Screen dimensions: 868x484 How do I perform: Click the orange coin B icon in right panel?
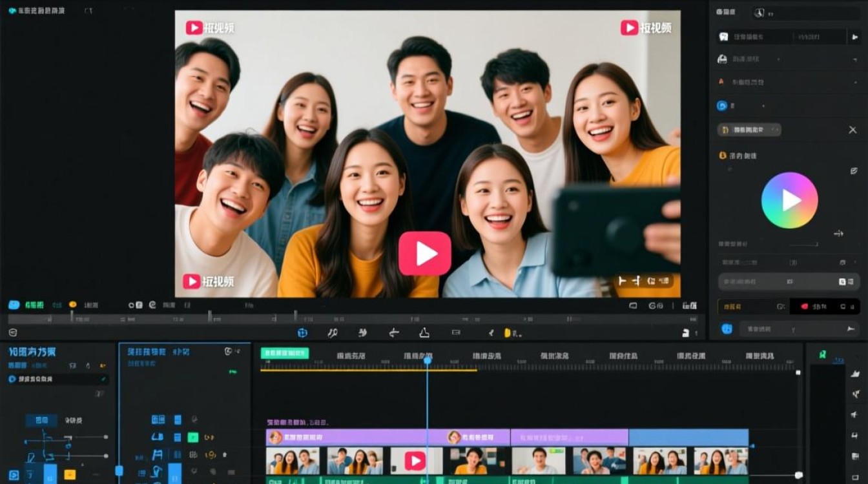pyautogui.click(x=723, y=156)
